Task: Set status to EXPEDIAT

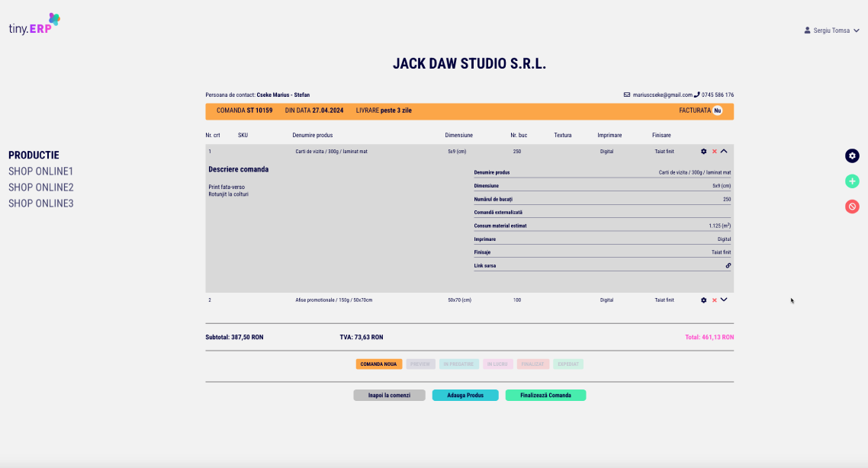Action: (x=568, y=364)
